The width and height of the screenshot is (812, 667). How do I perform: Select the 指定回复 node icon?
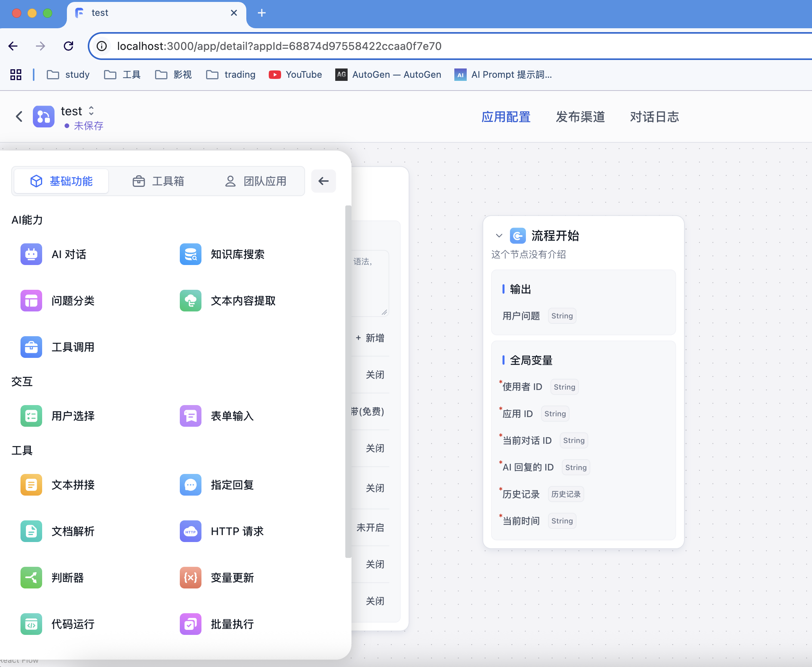[191, 485]
